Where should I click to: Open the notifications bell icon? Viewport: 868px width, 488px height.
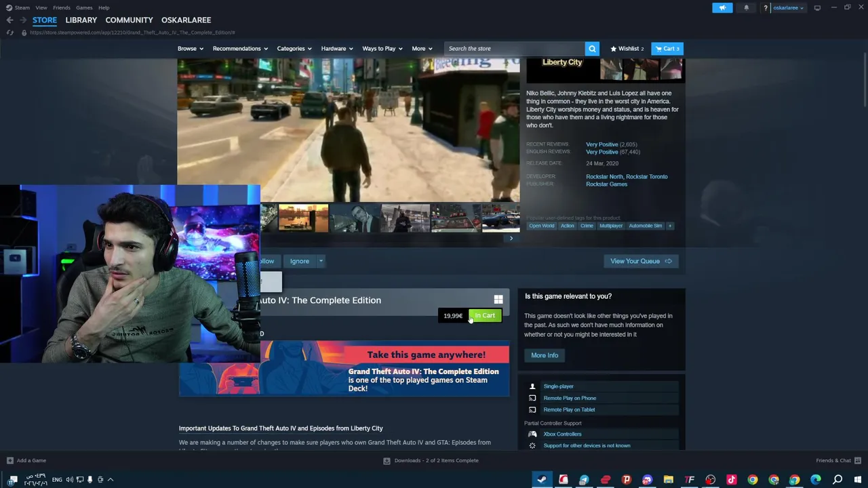pyautogui.click(x=747, y=7)
